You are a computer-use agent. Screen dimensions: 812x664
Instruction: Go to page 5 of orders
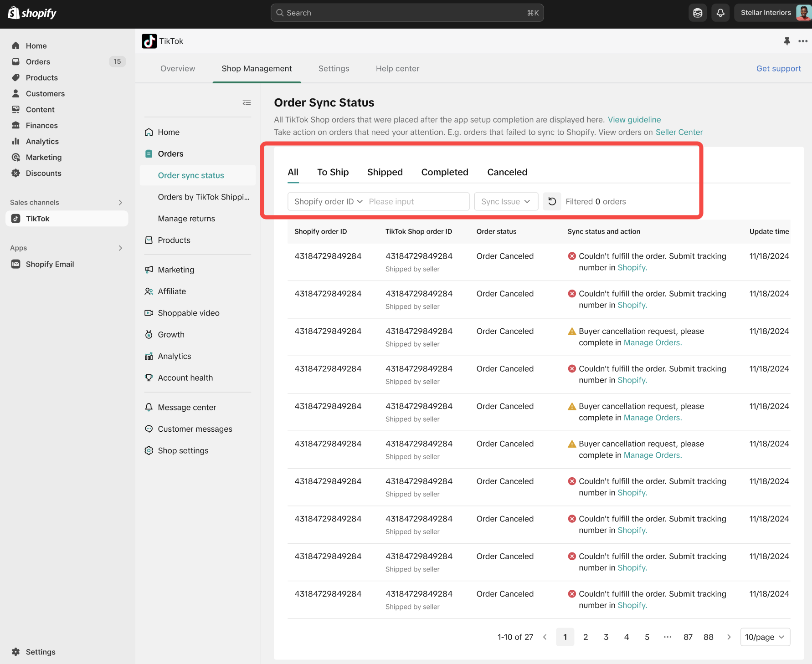(x=647, y=637)
